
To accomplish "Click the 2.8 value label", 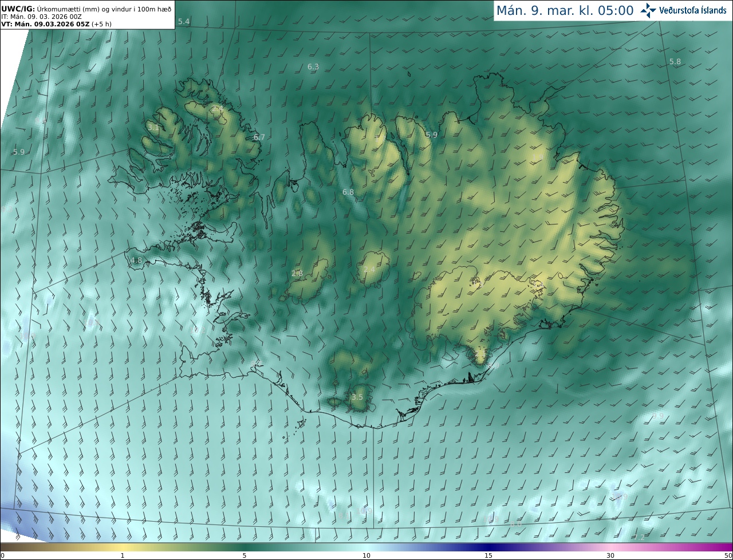I will [x=297, y=273].
